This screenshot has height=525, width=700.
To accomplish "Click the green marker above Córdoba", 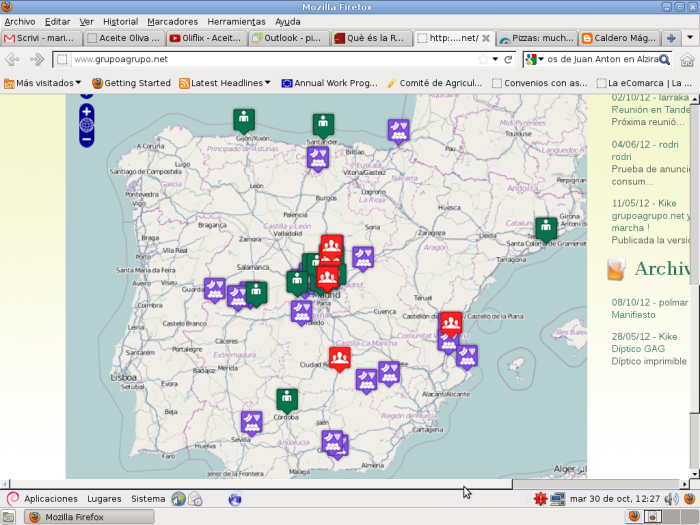I will [287, 400].
